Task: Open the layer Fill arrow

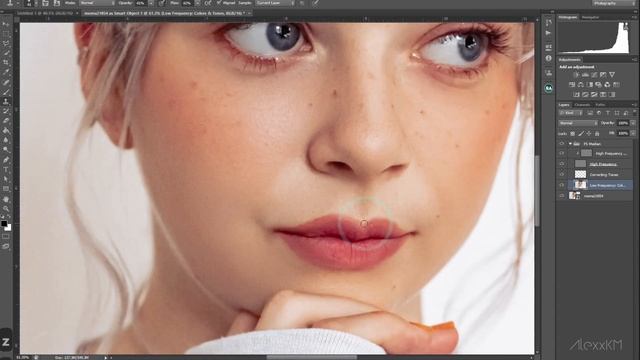Action: [633, 133]
